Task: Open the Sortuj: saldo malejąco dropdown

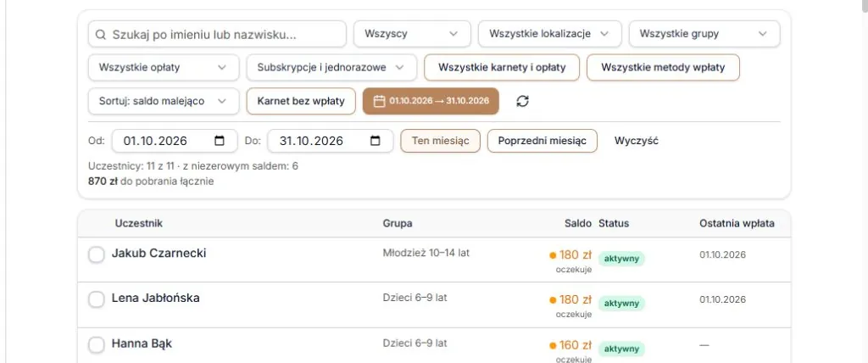Action: 164,102
